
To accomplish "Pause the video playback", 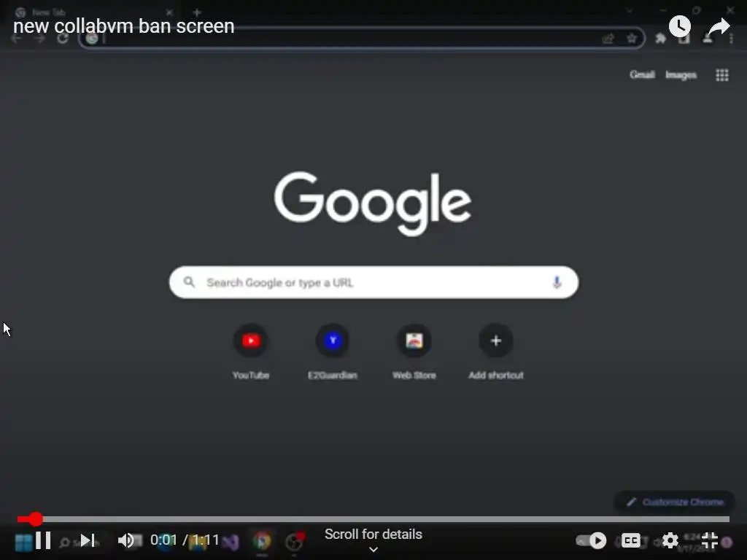I will click(43, 540).
